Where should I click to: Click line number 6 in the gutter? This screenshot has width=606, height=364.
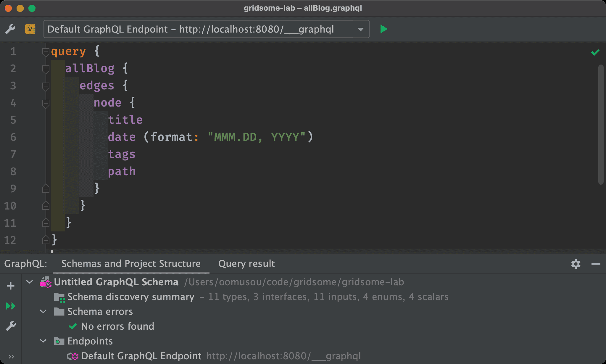[13, 137]
